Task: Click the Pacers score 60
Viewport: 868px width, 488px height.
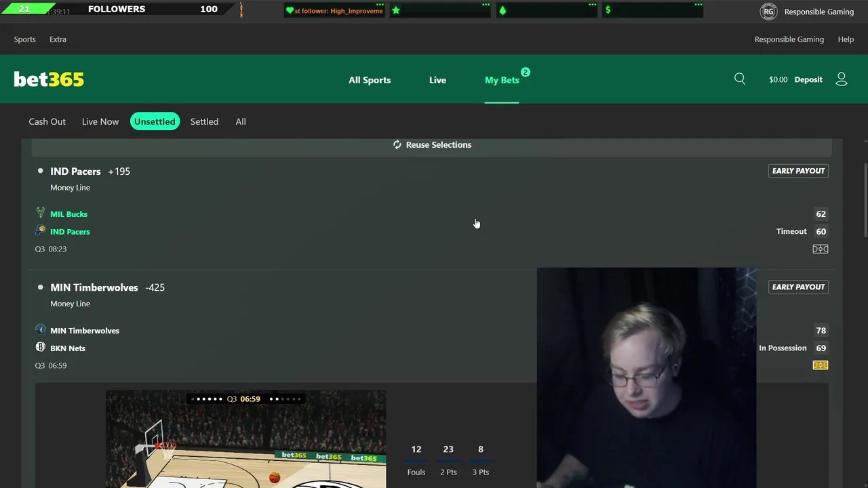Action: pos(821,231)
